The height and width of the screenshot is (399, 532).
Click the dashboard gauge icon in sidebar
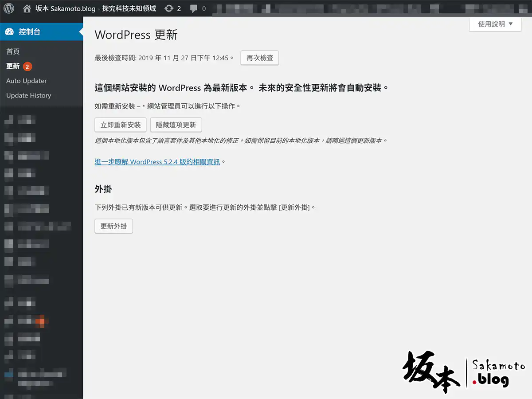pos(9,32)
